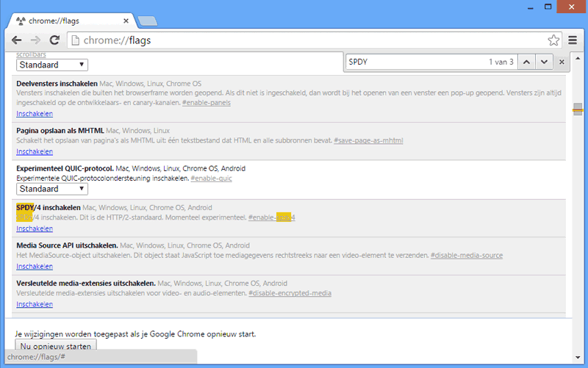Open the #disable-media-source anchor link

click(467, 255)
